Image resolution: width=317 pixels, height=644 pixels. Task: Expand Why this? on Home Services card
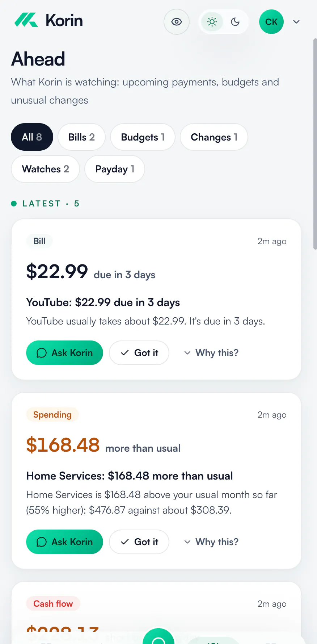click(x=211, y=542)
